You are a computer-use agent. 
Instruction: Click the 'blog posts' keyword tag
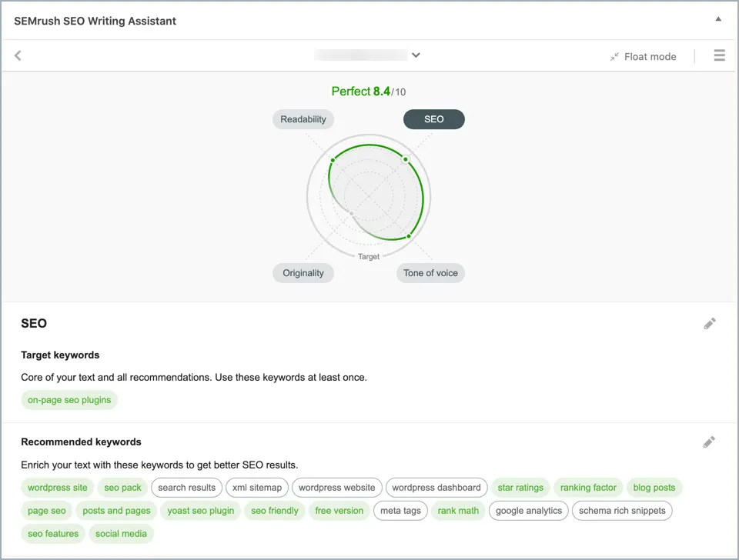(654, 488)
